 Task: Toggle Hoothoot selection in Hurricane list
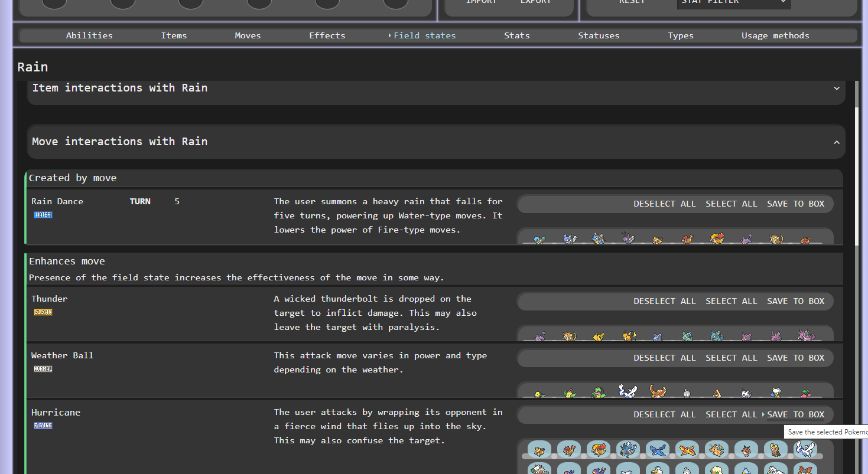pyautogui.click(x=746, y=450)
